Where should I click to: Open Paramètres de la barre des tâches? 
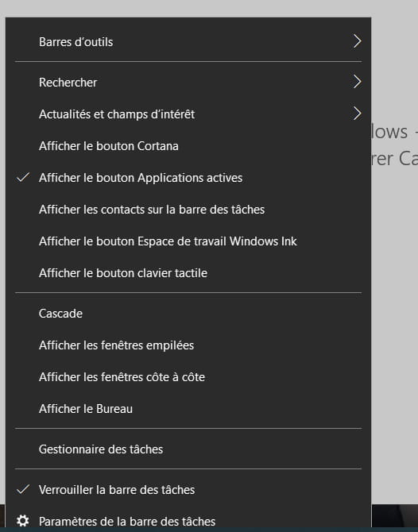(x=188, y=521)
